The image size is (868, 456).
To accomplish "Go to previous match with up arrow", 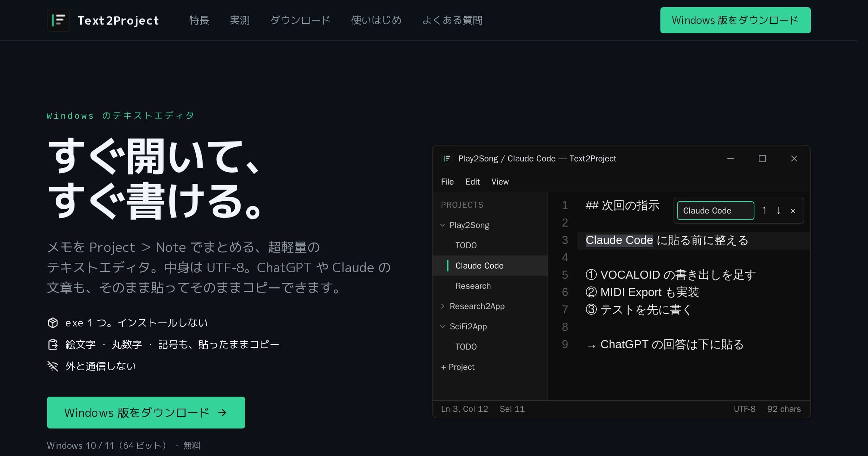I will pos(764,211).
